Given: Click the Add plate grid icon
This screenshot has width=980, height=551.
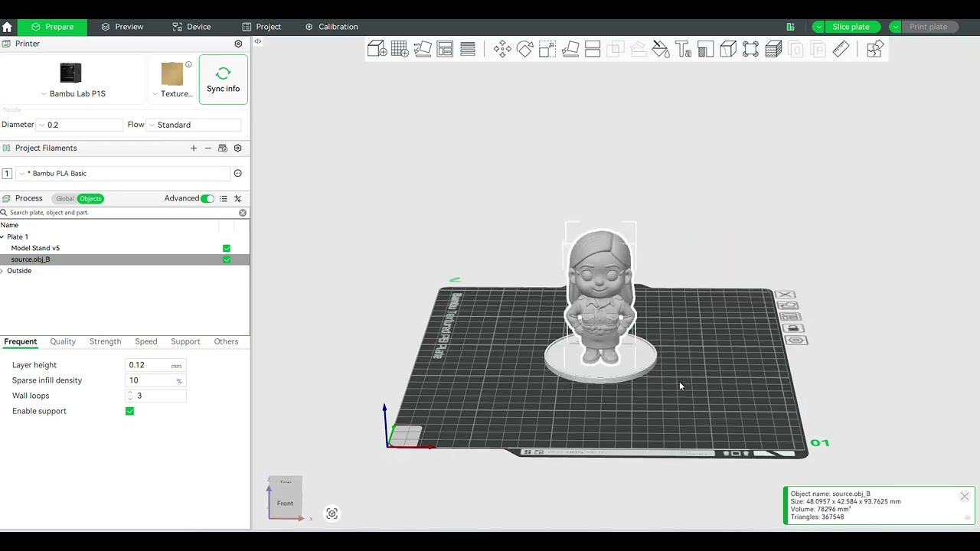Looking at the screenshot, I should pyautogui.click(x=400, y=49).
